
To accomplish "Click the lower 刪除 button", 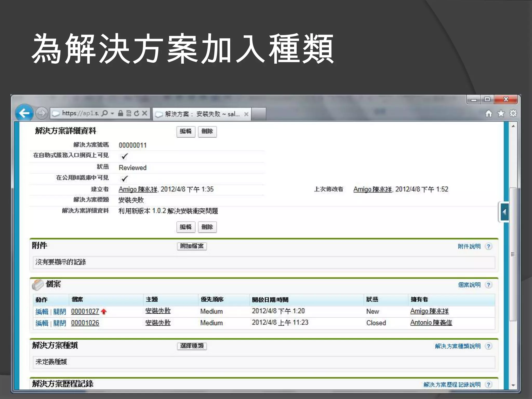I will pyautogui.click(x=207, y=227).
